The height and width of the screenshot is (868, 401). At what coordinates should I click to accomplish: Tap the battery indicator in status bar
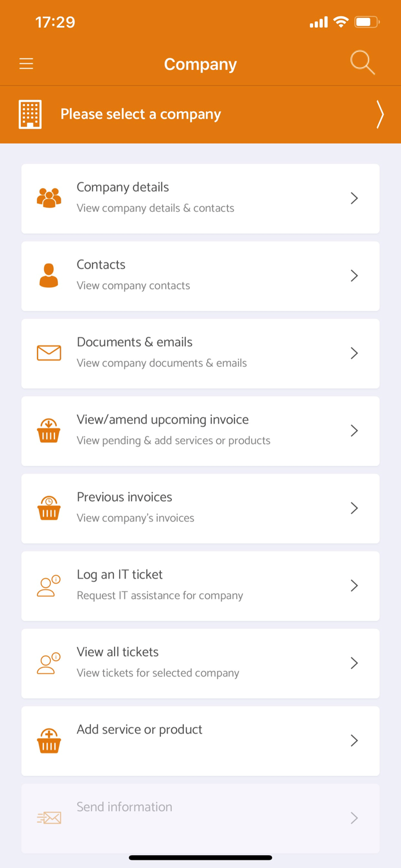click(x=366, y=22)
